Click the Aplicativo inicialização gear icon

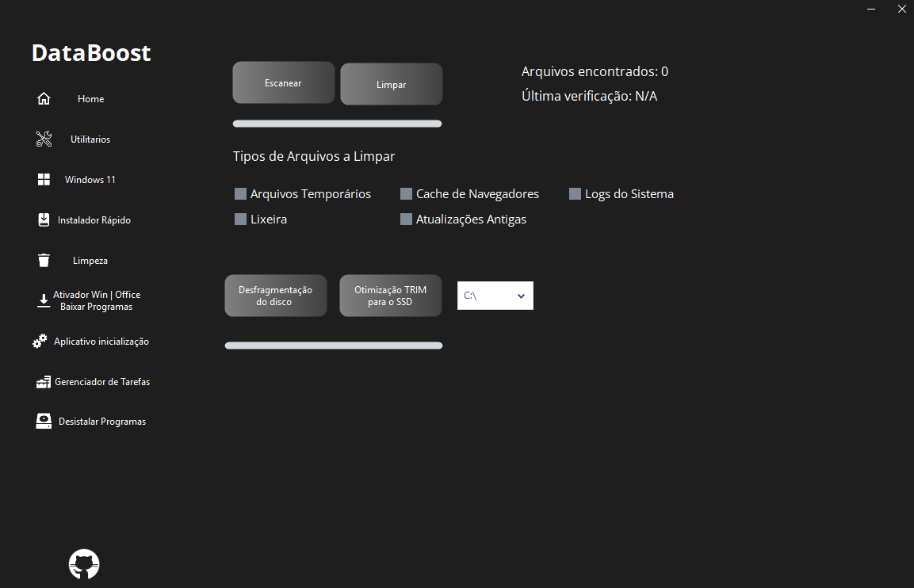pos(39,340)
